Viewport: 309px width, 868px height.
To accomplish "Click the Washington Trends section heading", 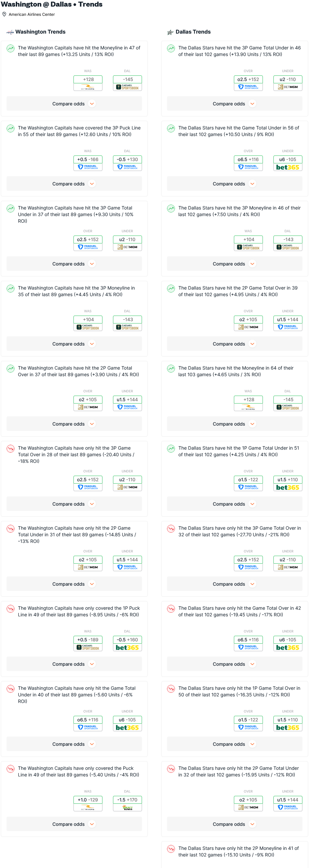I will 41,32.
